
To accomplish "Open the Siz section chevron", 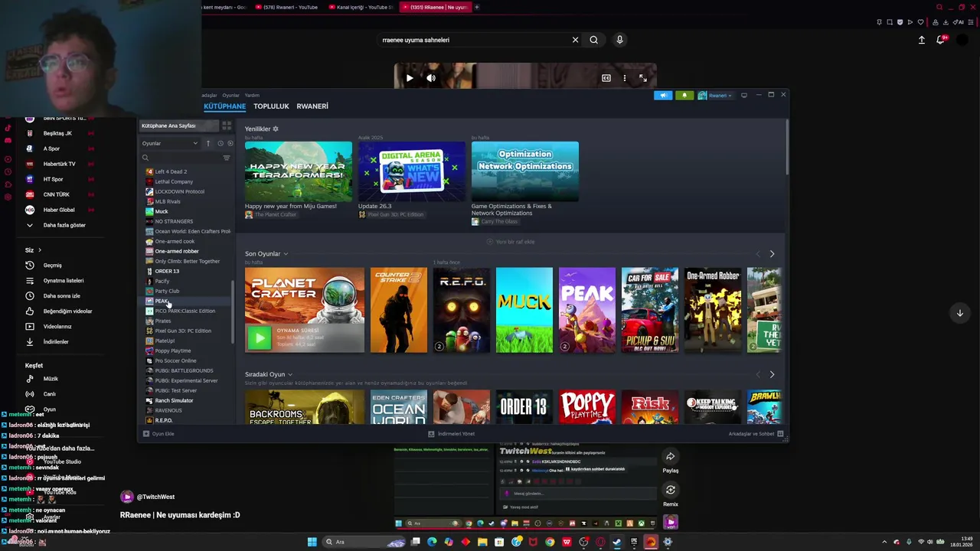I will click(40, 250).
